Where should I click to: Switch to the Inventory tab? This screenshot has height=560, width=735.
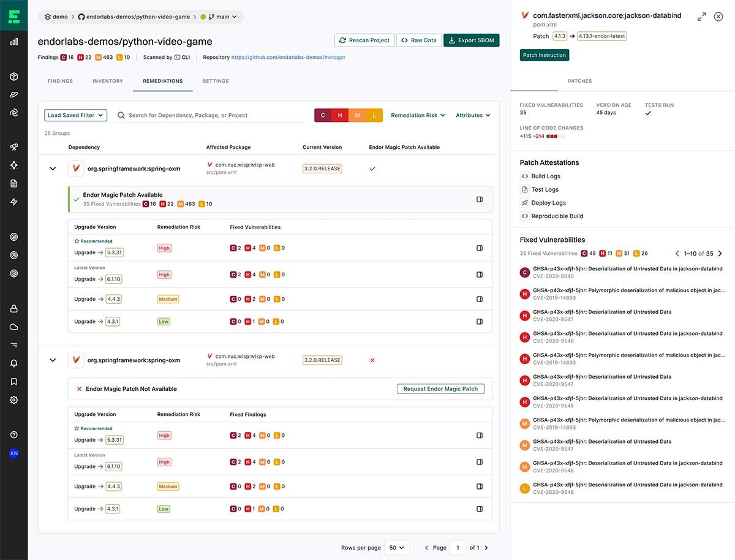pos(108,81)
